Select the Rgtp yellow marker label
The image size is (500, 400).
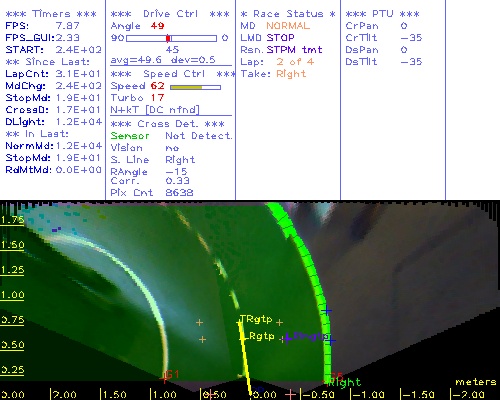click(261, 336)
